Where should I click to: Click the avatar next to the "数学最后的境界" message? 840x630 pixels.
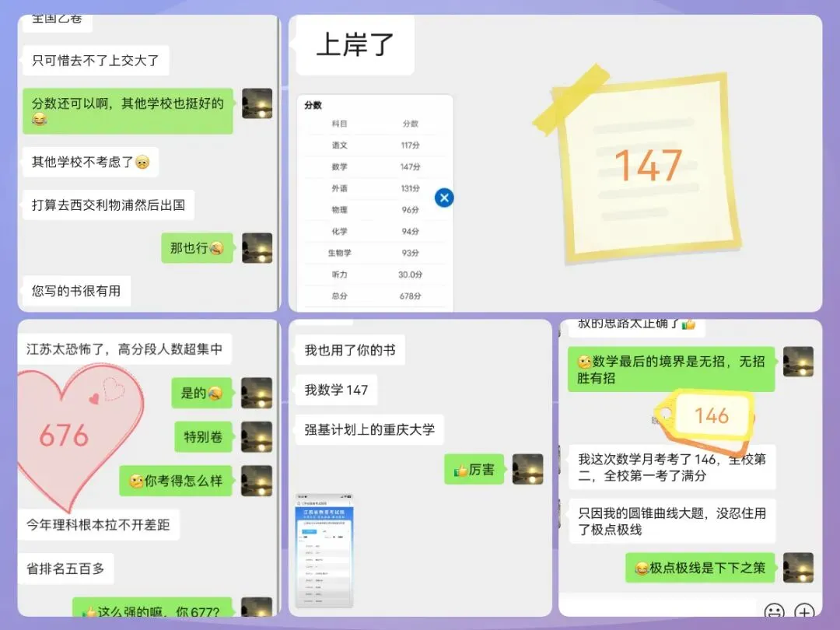click(x=799, y=360)
